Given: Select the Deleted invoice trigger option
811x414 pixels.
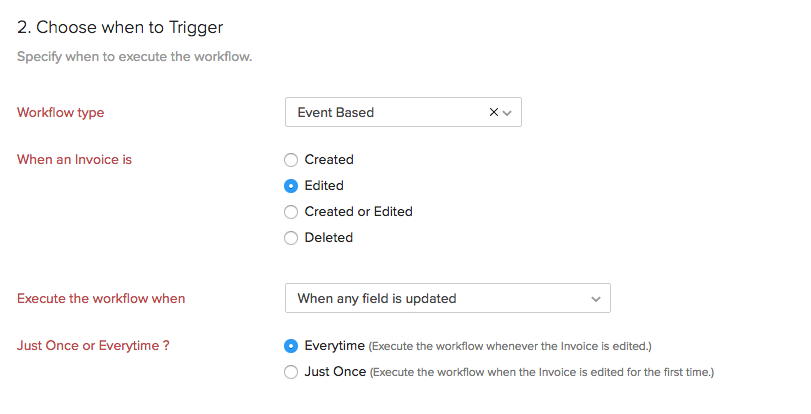Looking at the screenshot, I should (x=291, y=238).
